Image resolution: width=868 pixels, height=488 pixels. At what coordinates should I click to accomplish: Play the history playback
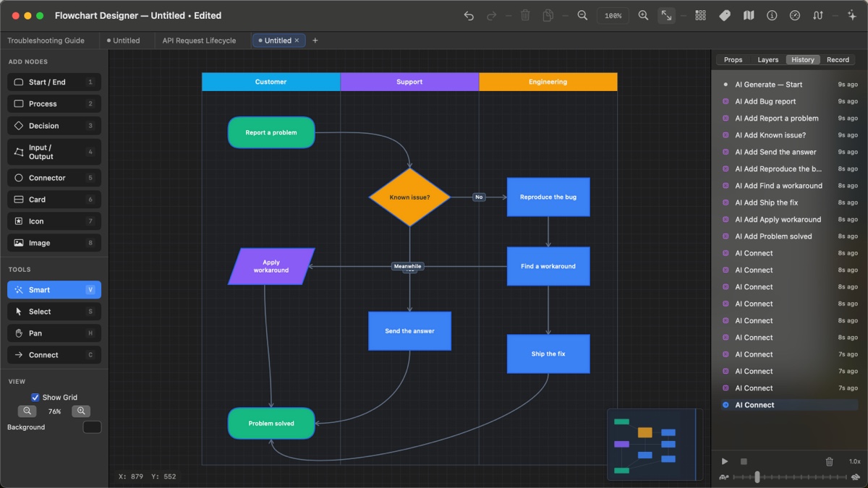[725, 461]
